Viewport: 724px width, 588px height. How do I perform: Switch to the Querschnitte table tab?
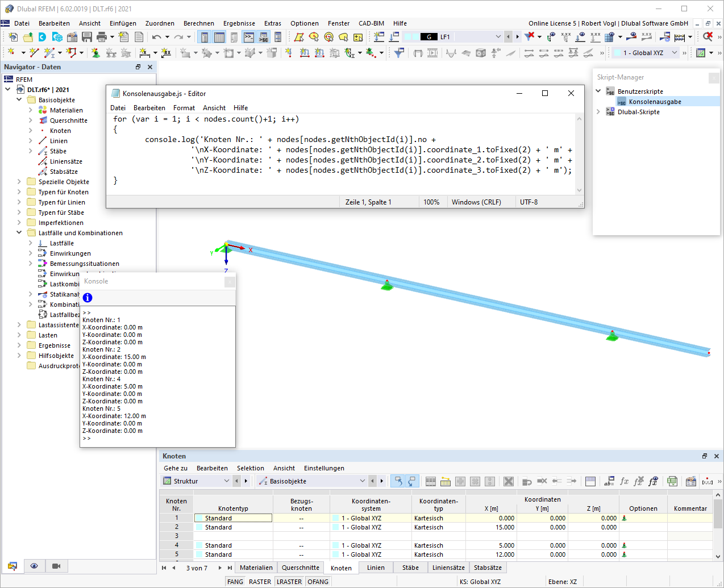click(301, 568)
